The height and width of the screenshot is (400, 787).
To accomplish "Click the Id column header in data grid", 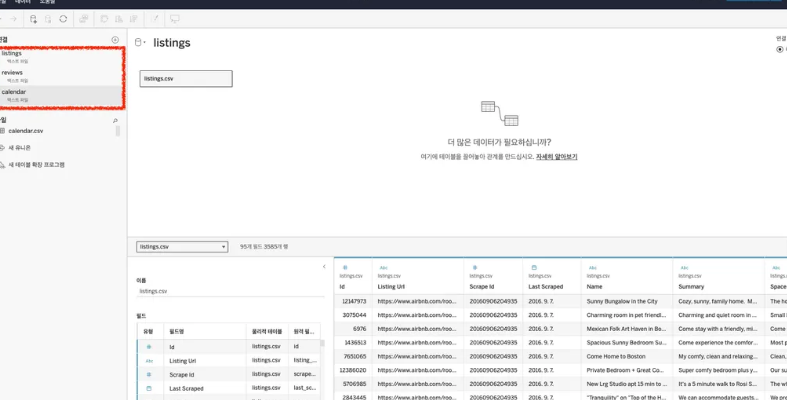I will [342, 287].
